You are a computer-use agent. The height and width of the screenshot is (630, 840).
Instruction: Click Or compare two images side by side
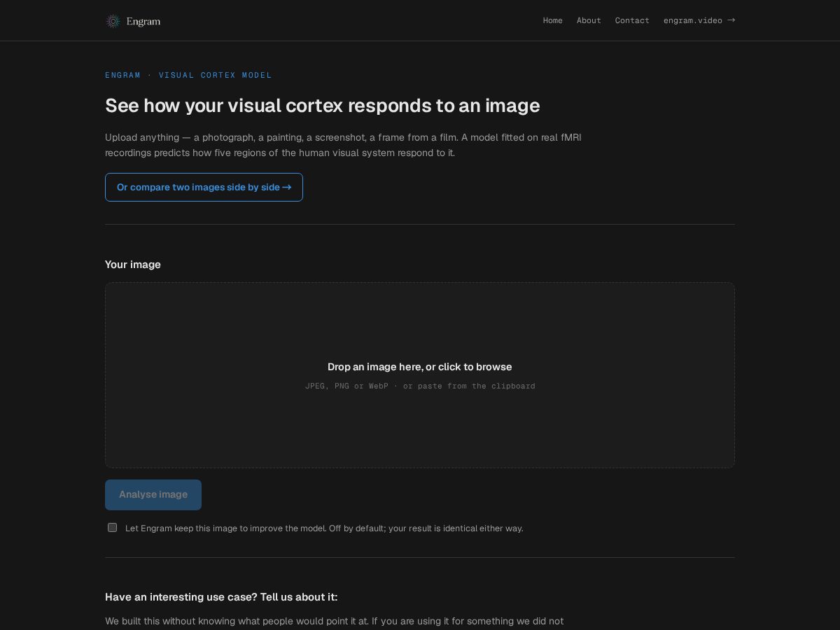204,187
